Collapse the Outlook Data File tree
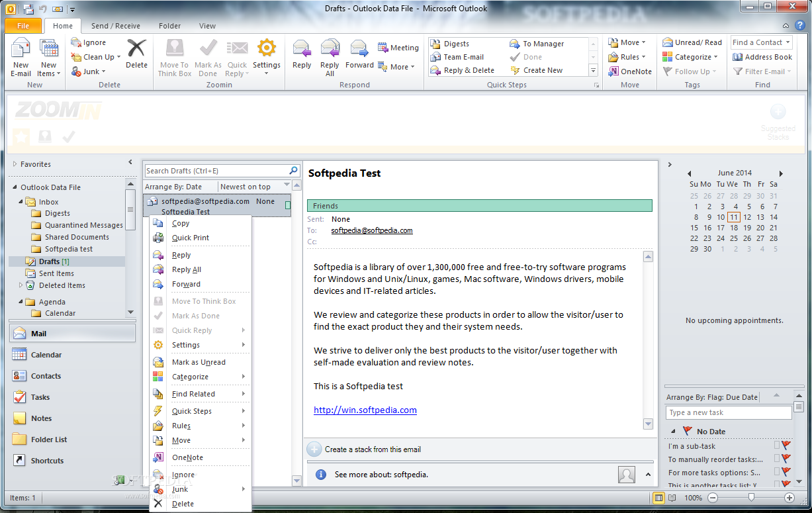 click(x=15, y=187)
